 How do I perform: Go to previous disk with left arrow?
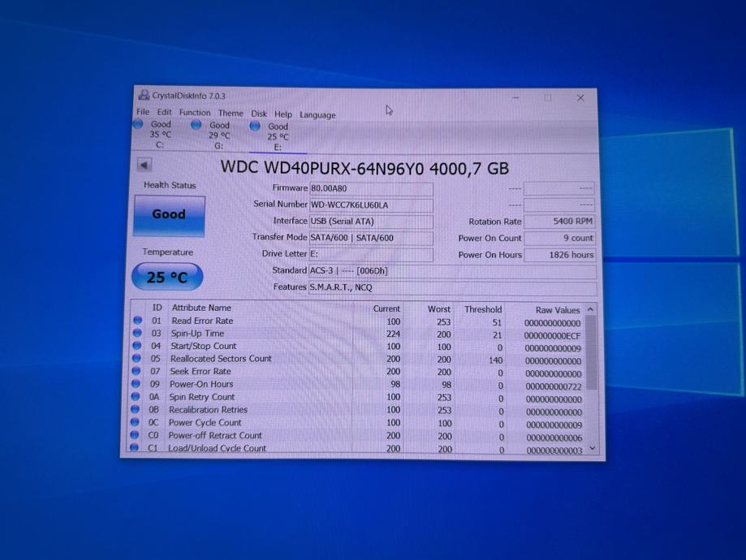point(144,165)
